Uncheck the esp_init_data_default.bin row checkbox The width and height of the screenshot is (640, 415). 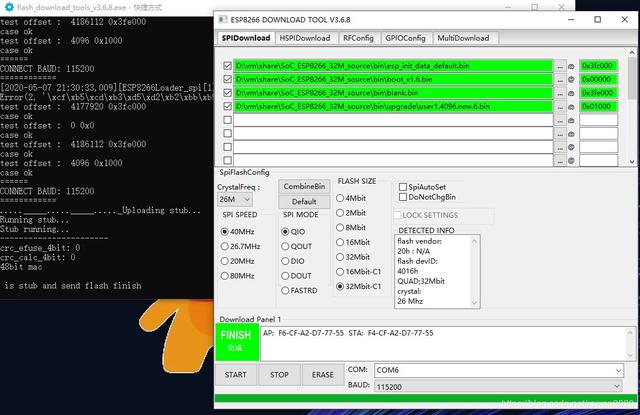click(228, 66)
